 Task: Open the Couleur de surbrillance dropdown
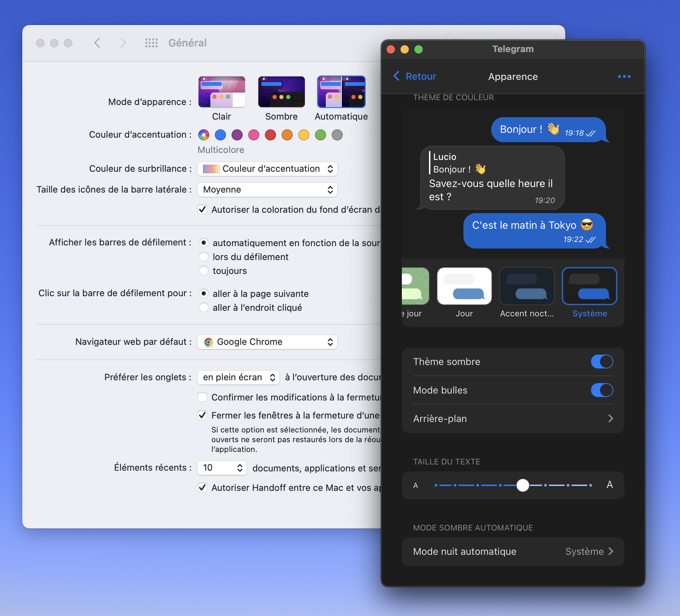click(x=267, y=169)
